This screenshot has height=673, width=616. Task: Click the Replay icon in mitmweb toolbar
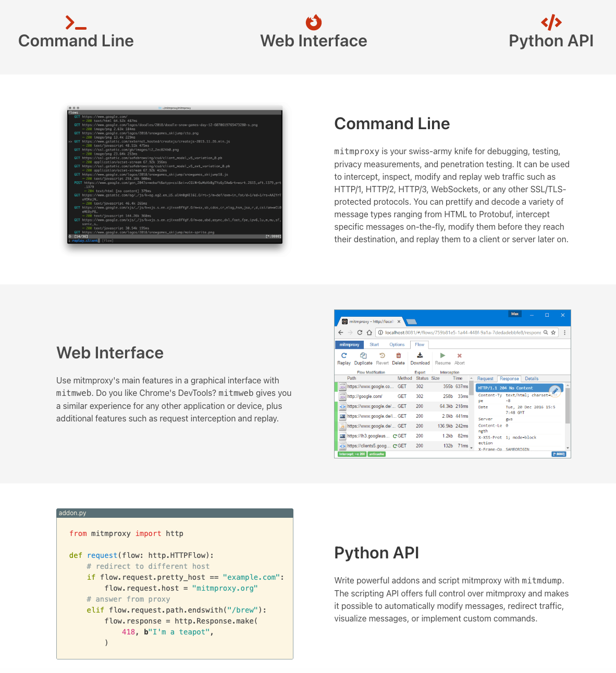(344, 356)
